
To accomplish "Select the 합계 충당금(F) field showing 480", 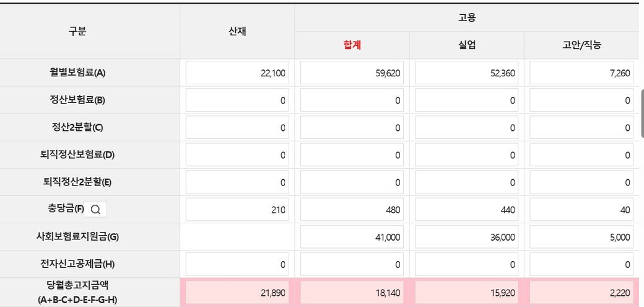I will coord(352,210).
